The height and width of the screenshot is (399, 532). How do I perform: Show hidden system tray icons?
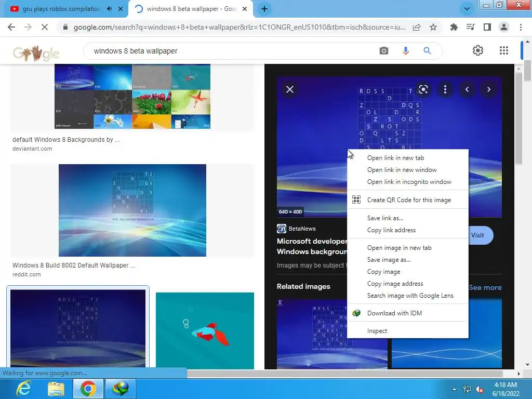454,389
